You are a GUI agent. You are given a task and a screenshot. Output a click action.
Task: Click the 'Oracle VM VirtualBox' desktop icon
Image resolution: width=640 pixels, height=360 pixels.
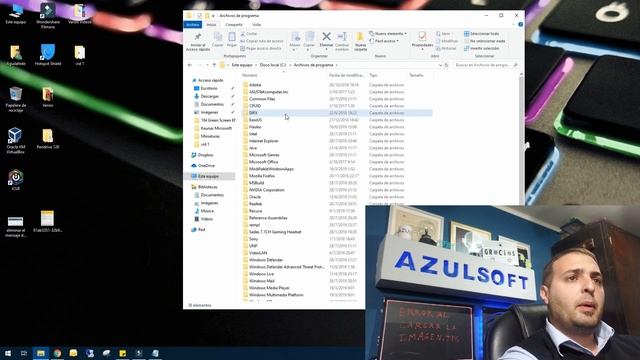click(16, 141)
